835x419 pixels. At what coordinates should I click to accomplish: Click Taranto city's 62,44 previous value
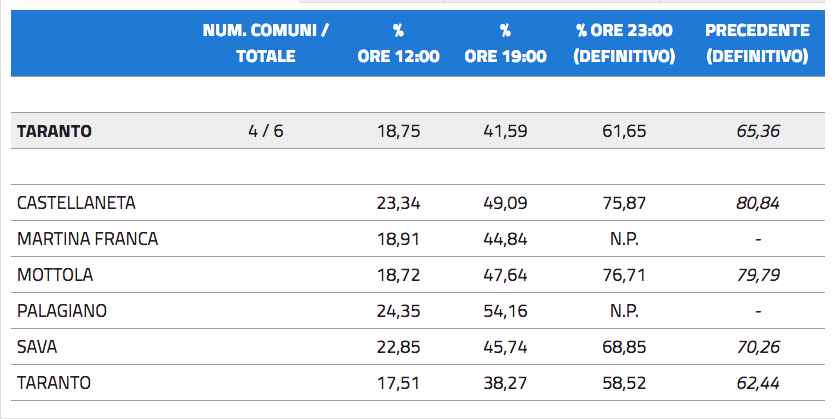[758, 383]
